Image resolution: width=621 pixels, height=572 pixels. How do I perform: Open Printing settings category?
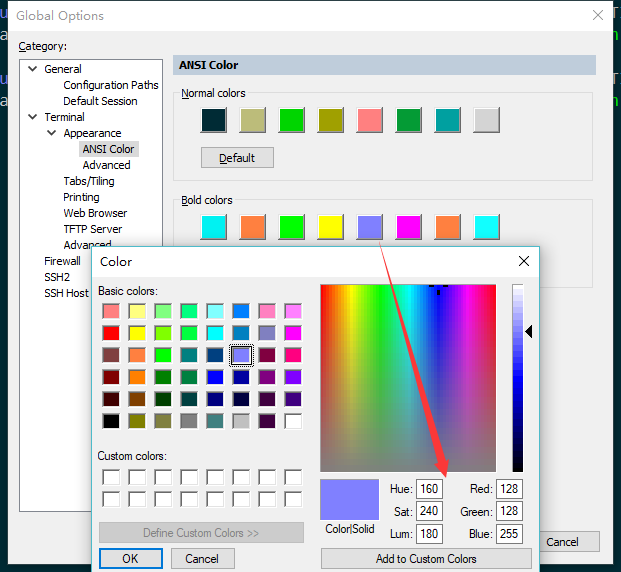coord(81,197)
